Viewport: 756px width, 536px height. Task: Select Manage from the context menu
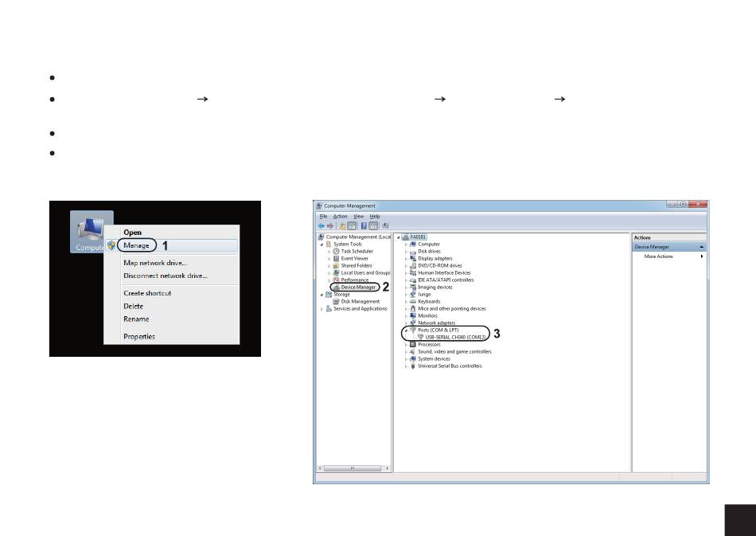click(136, 245)
